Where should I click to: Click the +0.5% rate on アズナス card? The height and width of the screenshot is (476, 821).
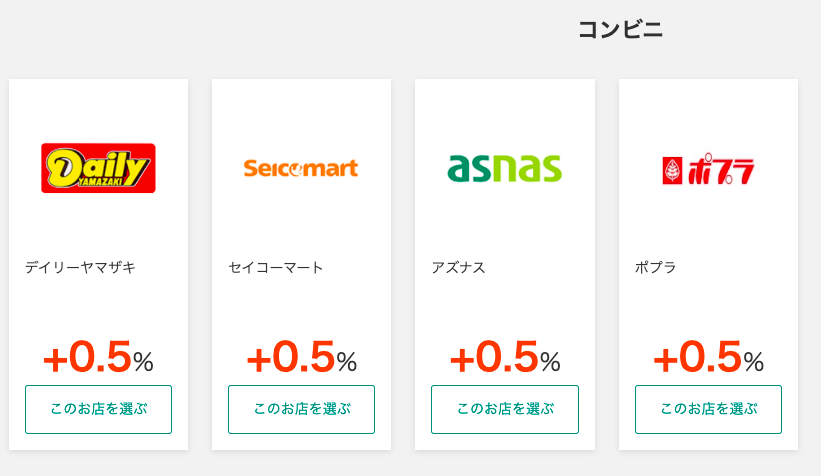click(x=504, y=358)
